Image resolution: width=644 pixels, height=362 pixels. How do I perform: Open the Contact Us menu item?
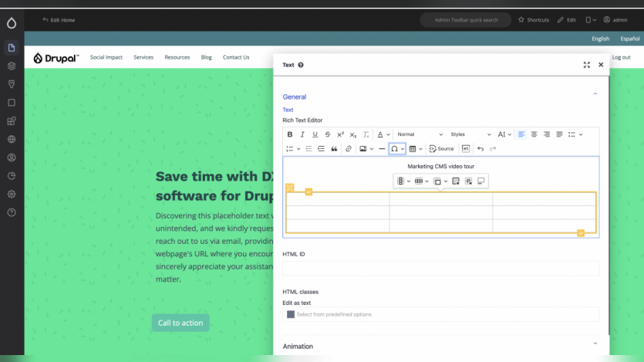point(236,57)
